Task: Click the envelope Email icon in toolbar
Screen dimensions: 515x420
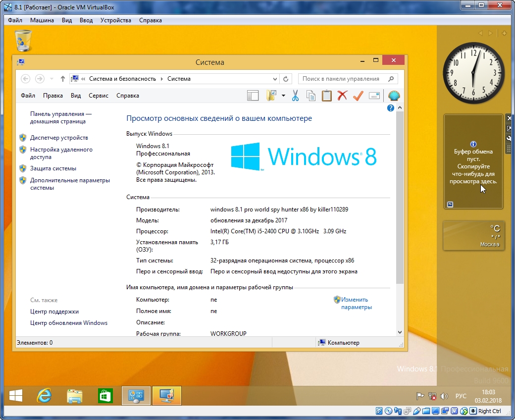Action: tap(374, 96)
